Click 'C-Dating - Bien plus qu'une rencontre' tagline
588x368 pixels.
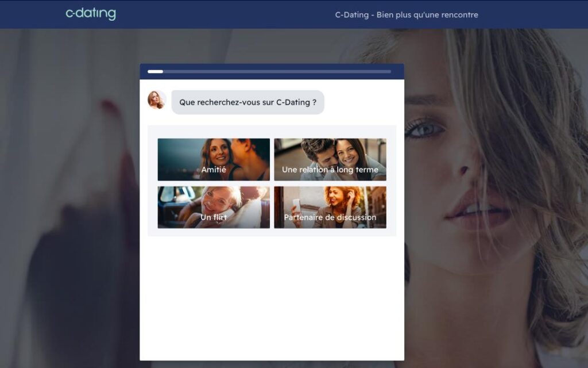coord(407,15)
